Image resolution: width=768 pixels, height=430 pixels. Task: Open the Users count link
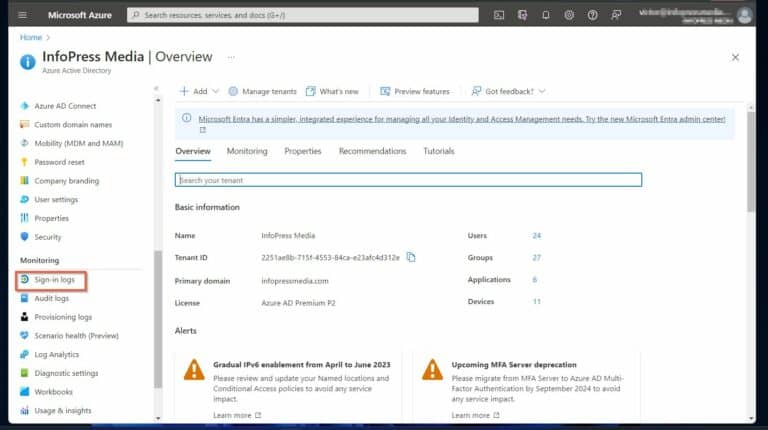pos(536,236)
